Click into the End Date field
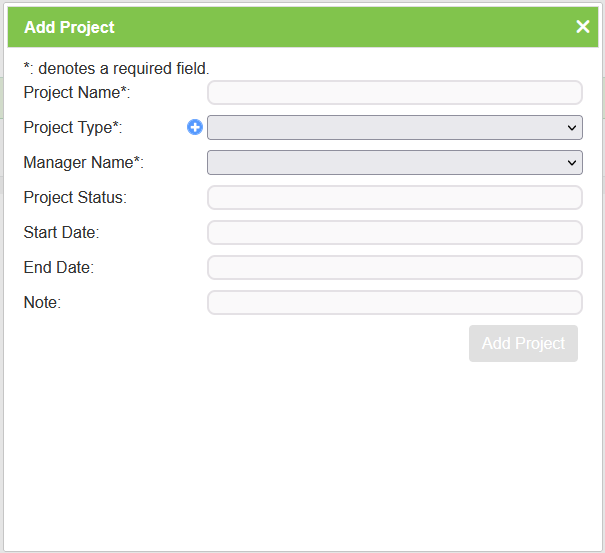This screenshot has width=605, height=553. pyautogui.click(x=394, y=267)
